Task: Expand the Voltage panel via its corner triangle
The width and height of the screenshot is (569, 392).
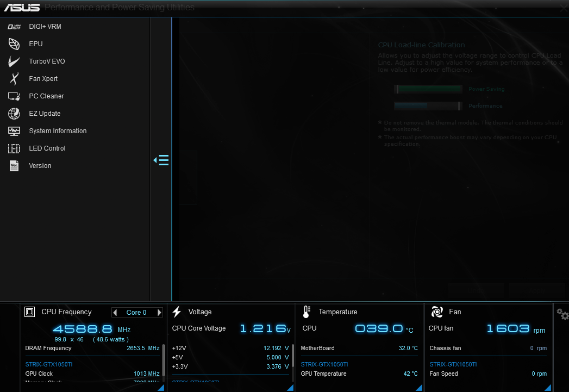Action: tap(290, 388)
